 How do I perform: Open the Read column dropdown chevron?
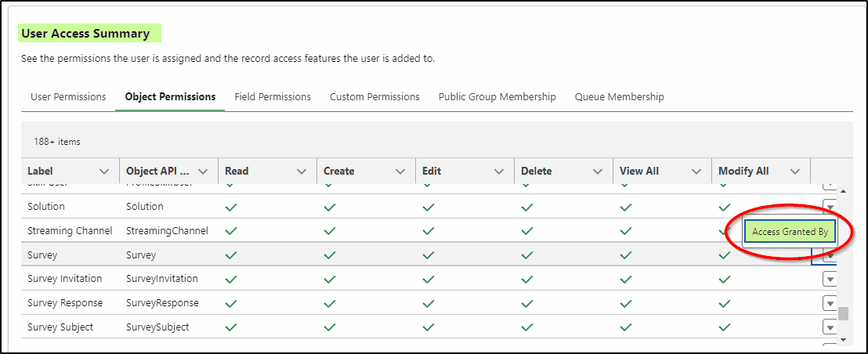point(302,172)
